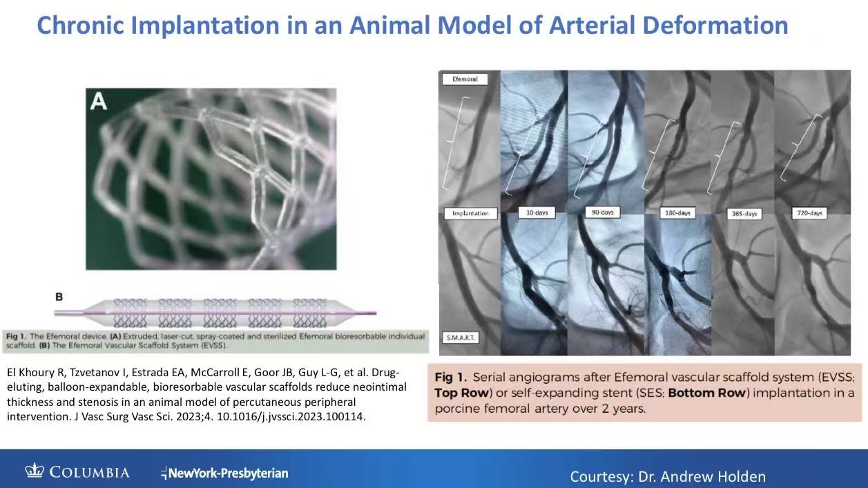Click the El Khoury citation reference text
The image size is (868, 488).
(206, 394)
